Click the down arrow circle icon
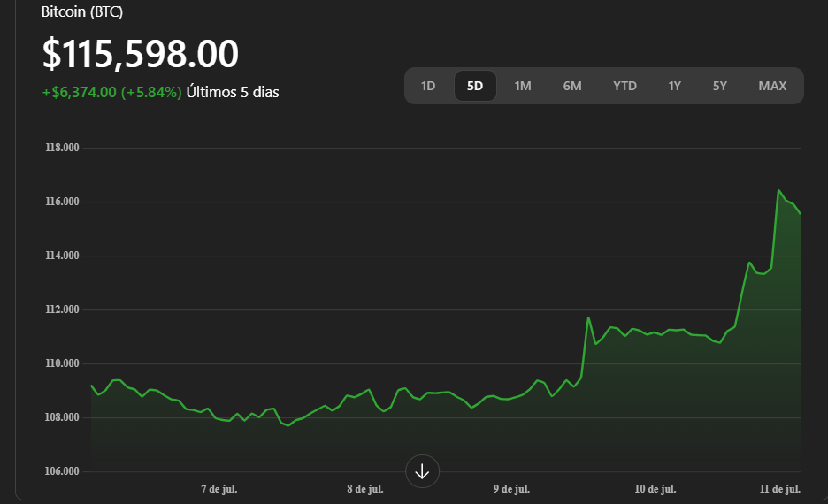The width and height of the screenshot is (828, 504). 422,471
